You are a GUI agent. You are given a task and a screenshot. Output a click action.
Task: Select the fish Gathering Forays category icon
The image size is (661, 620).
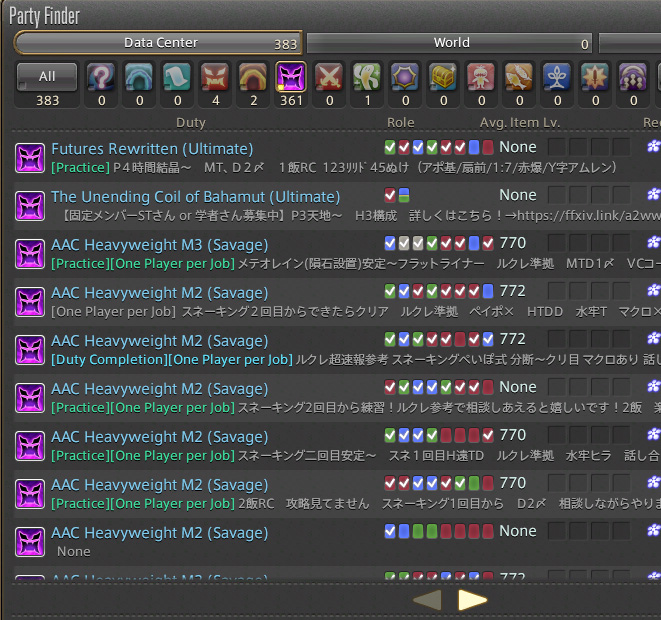519,77
